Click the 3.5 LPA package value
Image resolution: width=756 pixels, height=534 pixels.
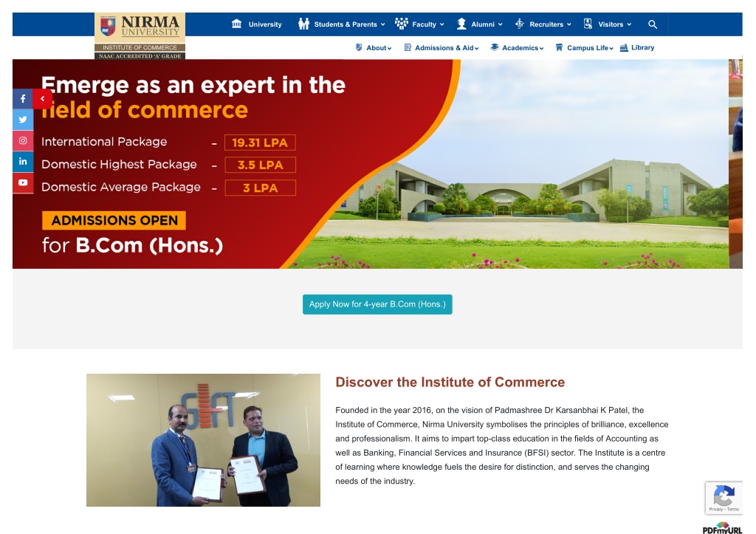coord(260,165)
